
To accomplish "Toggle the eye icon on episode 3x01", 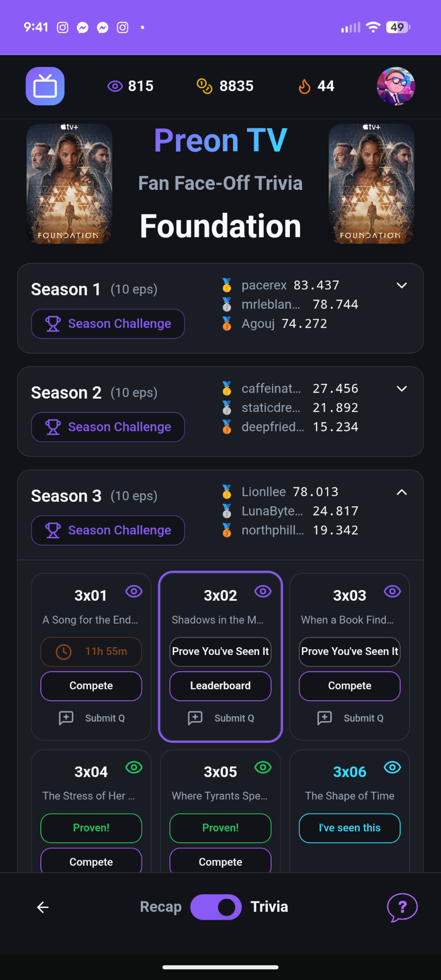I will pos(134,591).
